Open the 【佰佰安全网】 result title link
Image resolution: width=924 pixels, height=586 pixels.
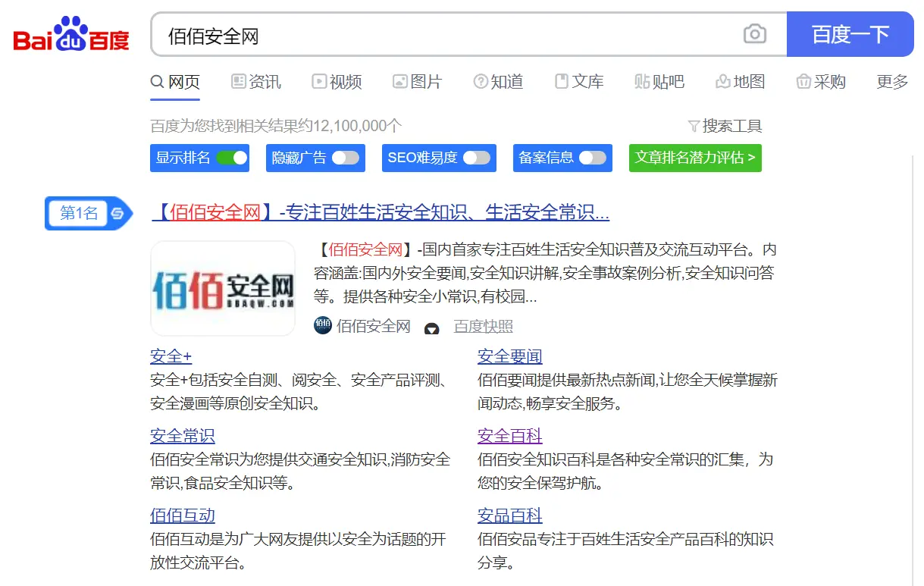(381, 212)
